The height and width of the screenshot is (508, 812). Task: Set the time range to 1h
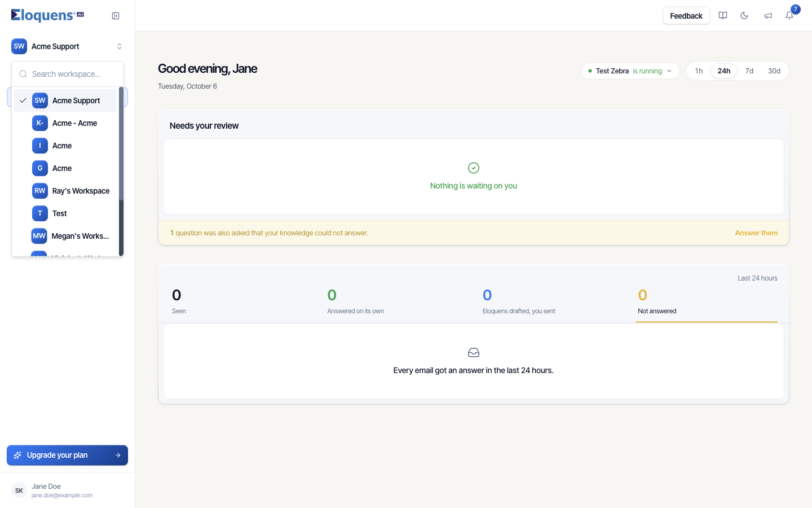(x=699, y=71)
